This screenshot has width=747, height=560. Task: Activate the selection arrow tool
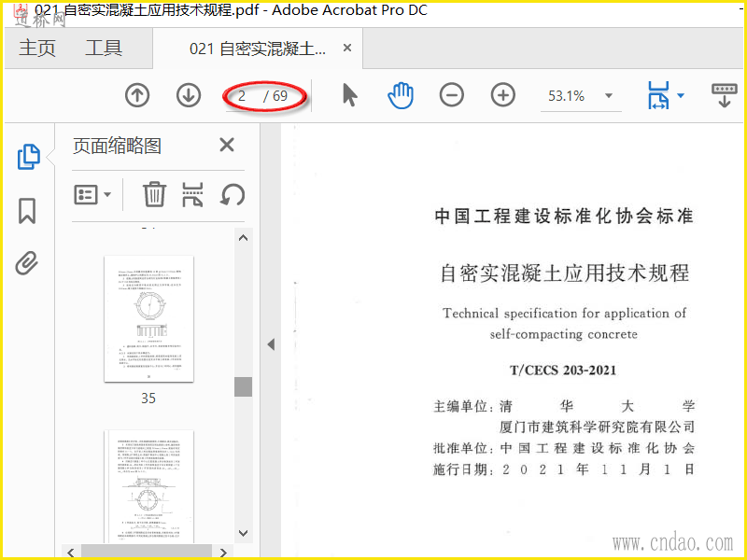350,95
